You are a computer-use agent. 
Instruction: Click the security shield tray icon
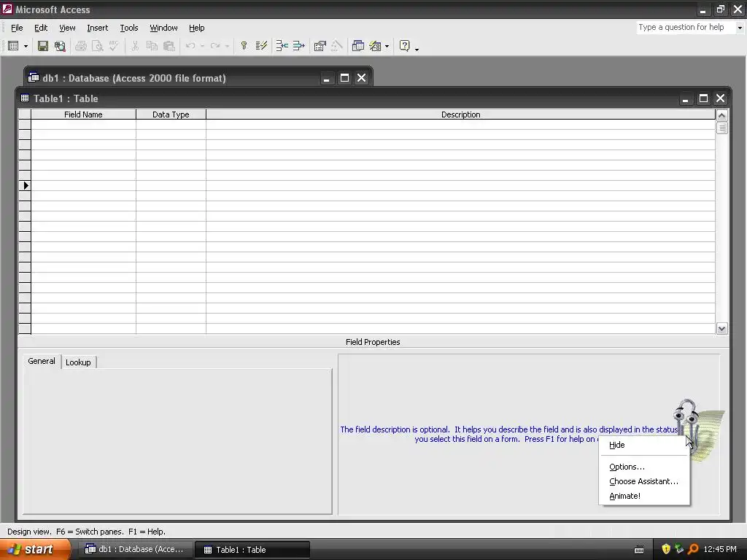pyautogui.click(x=666, y=549)
